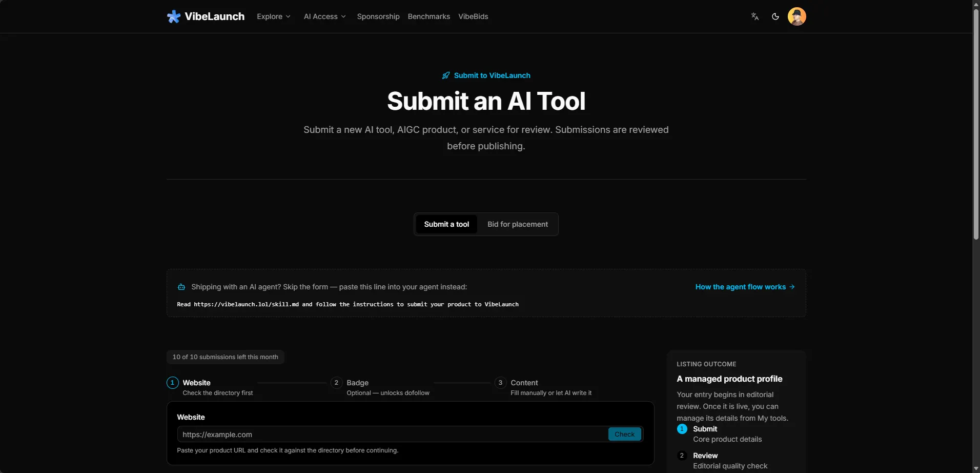The height and width of the screenshot is (473, 980).
Task: Click the Check button for the website URL
Action: (x=624, y=434)
